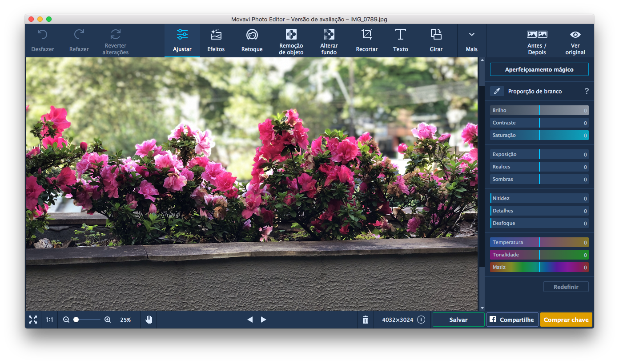
Task: Click the Desfazer undo icon
Action: coord(42,35)
